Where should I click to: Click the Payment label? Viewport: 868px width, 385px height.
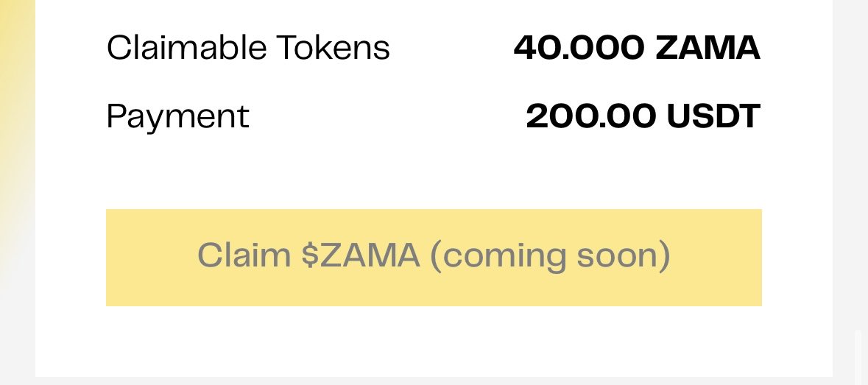177,117
